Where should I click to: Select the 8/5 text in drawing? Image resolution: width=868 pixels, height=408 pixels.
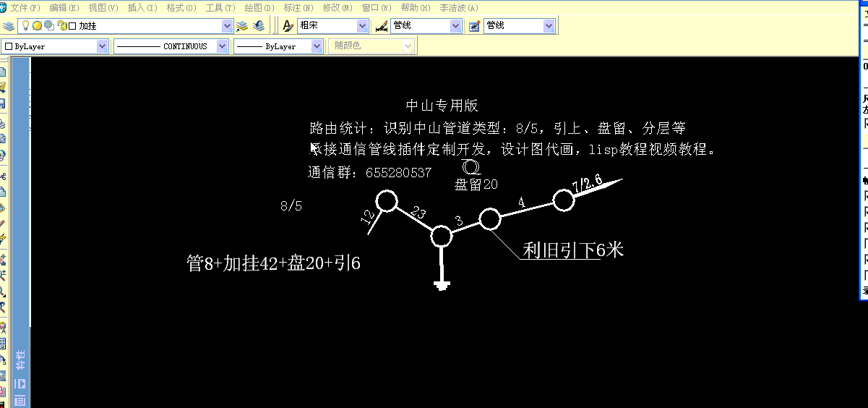click(291, 206)
